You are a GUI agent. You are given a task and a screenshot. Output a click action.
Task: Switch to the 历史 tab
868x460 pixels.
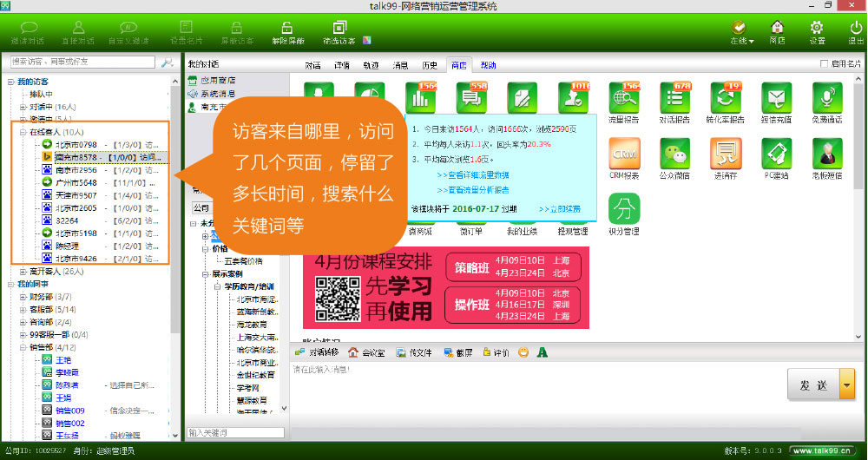(x=430, y=65)
